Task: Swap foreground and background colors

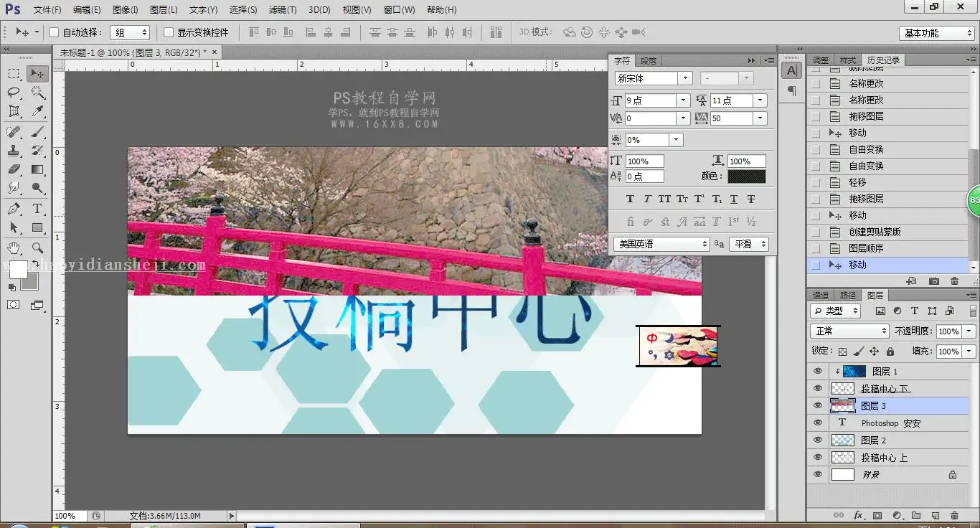Action: coord(34,263)
